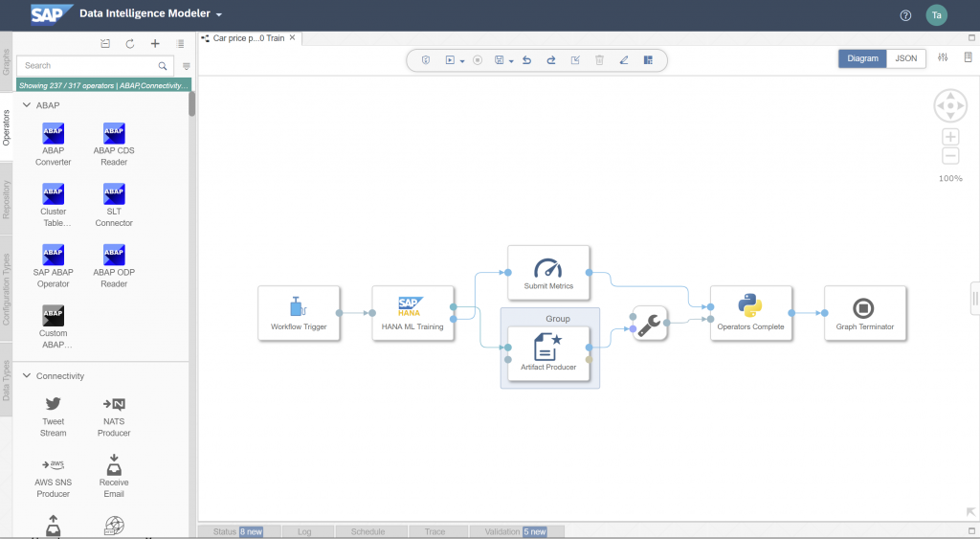The image size is (980, 539).
Task: Select the NATS Producer operator
Action: [x=114, y=415]
